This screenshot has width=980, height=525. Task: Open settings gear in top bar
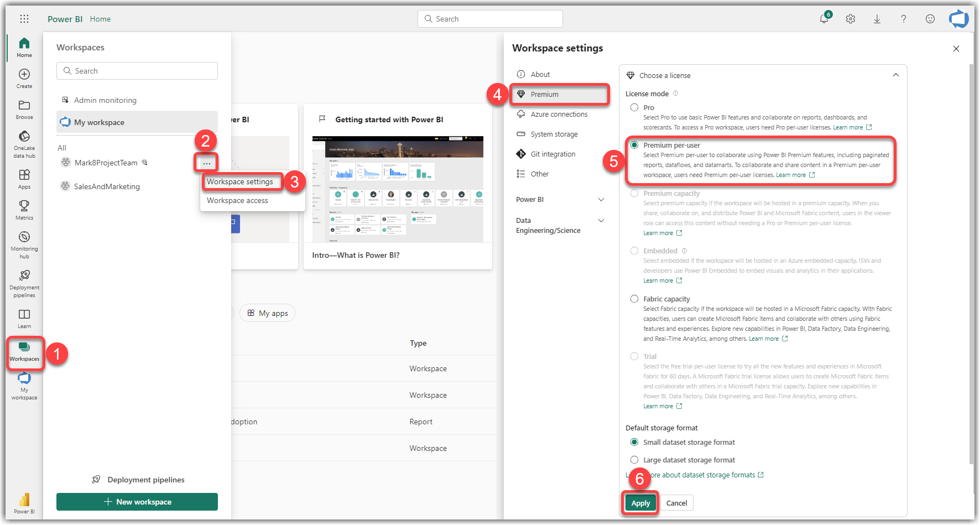[x=851, y=19]
